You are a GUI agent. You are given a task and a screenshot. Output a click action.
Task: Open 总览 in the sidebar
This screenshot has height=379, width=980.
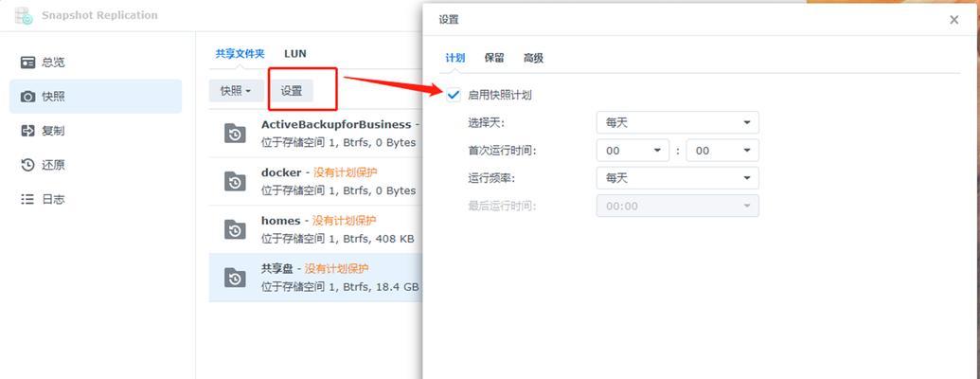(x=96, y=63)
